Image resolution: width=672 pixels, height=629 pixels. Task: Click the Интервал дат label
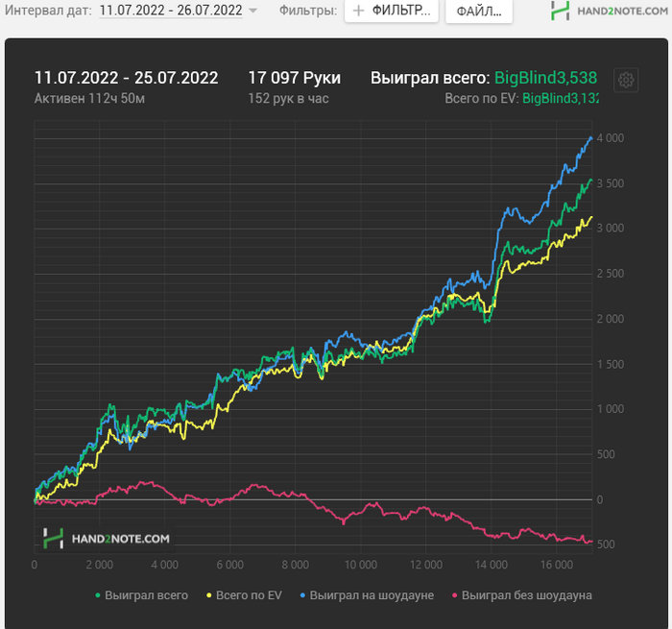(48, 11)
